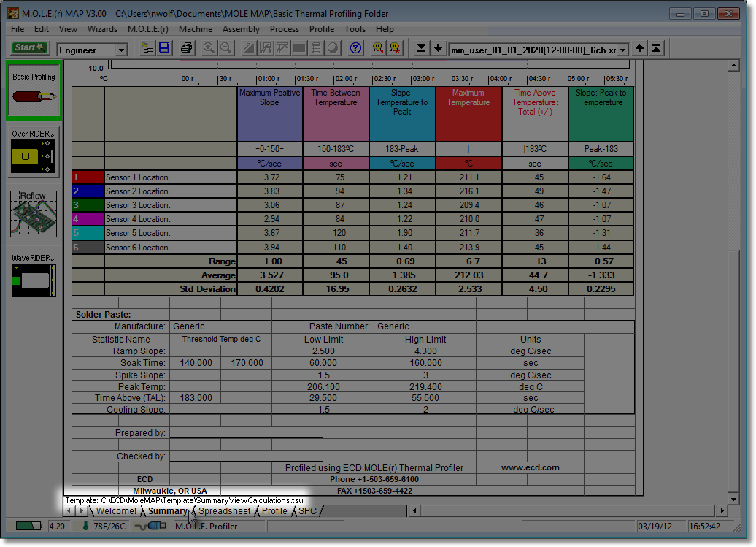The width and height of the screenshot is (756, 547).
Task: Open the Engineer mode dropdown
Action: (x=121, y=50)
